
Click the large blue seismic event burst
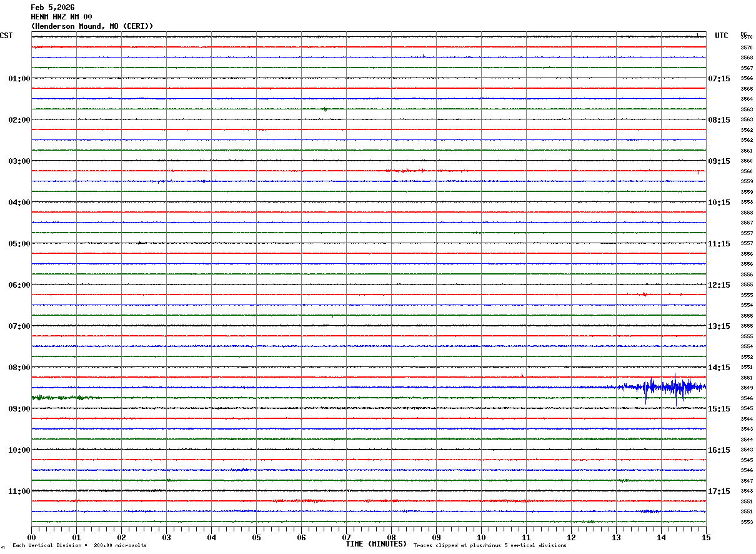pos(665,387)
